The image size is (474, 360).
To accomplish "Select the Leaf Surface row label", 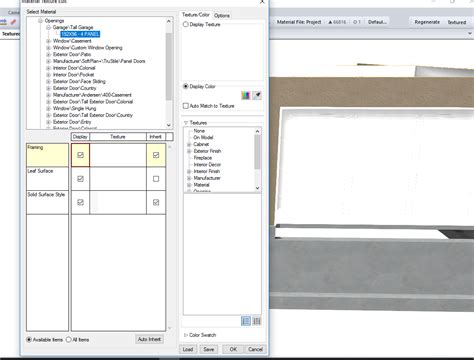I will click(x=40, y=171).
